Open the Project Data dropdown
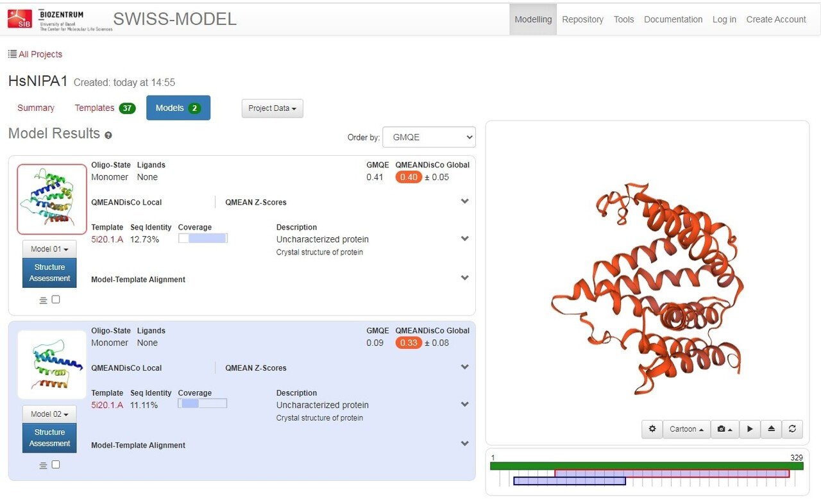This screenshot has width=821, height=504. [272, 108]
